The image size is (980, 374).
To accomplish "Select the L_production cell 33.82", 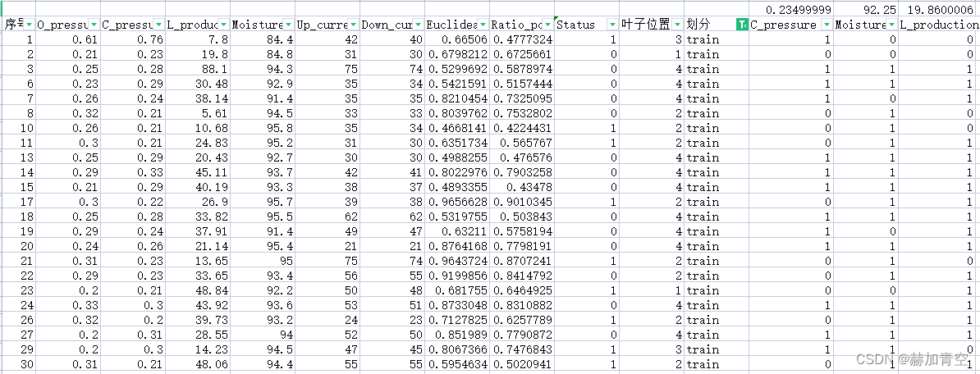I will click(198, 217).
